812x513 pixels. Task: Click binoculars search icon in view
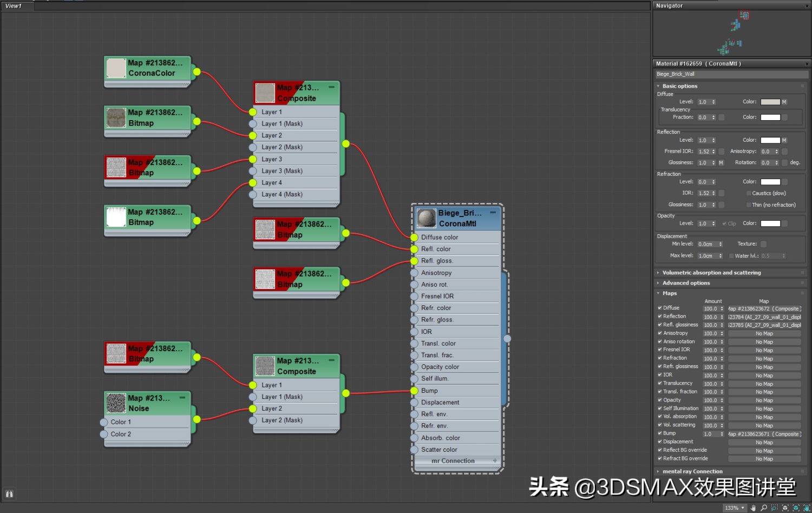9,494
